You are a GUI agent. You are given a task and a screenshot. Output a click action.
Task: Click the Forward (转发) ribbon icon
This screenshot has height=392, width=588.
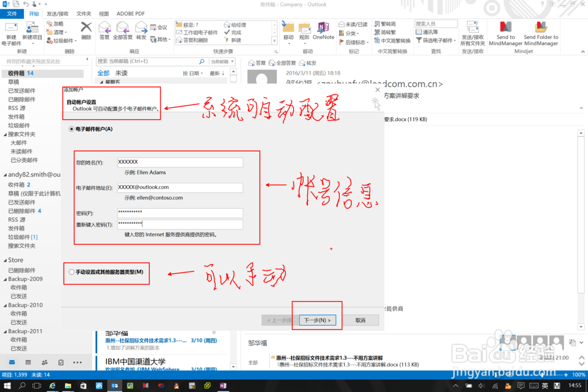click(141, 28)
